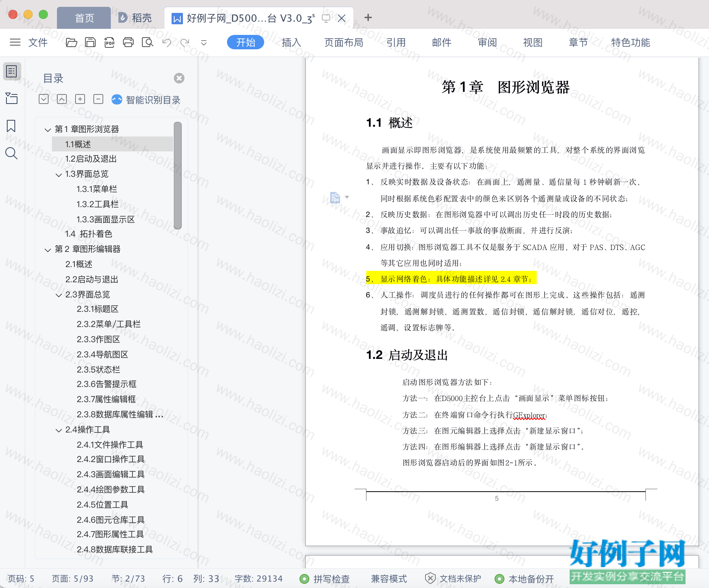The width and height of the screenshot is (709, 588).
Task: Click the undo arrow icon
Action: click(167, 42)
